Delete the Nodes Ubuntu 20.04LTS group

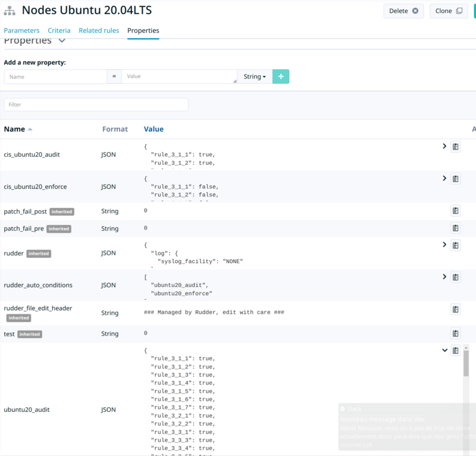coord(403,11)
